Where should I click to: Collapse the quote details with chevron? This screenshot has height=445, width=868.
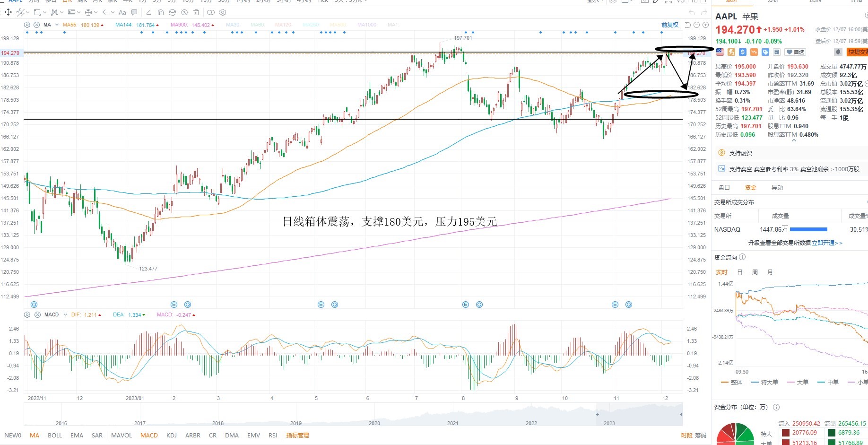click(794, 140)
